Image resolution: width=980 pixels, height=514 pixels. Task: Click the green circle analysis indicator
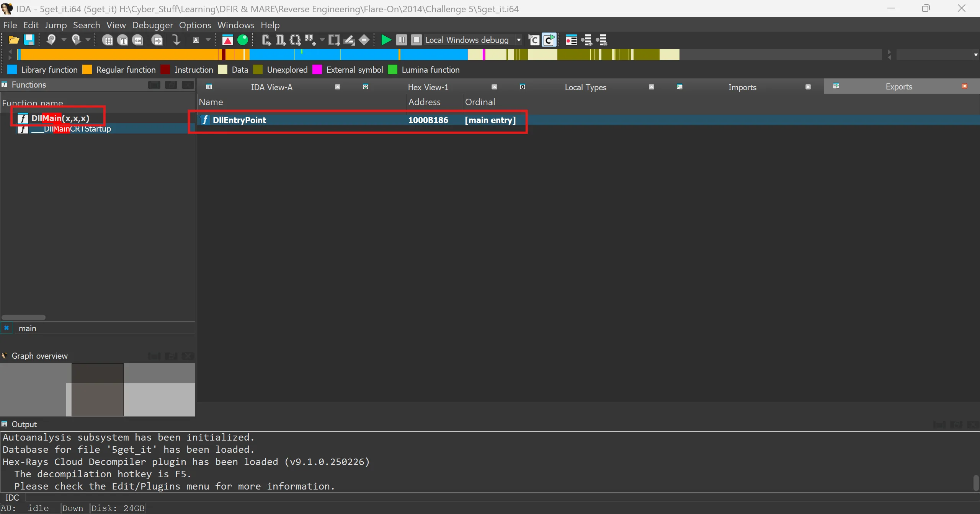243,40
